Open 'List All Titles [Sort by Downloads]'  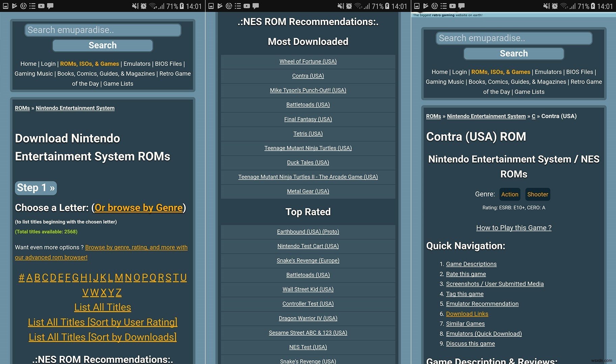pos(102,337)
